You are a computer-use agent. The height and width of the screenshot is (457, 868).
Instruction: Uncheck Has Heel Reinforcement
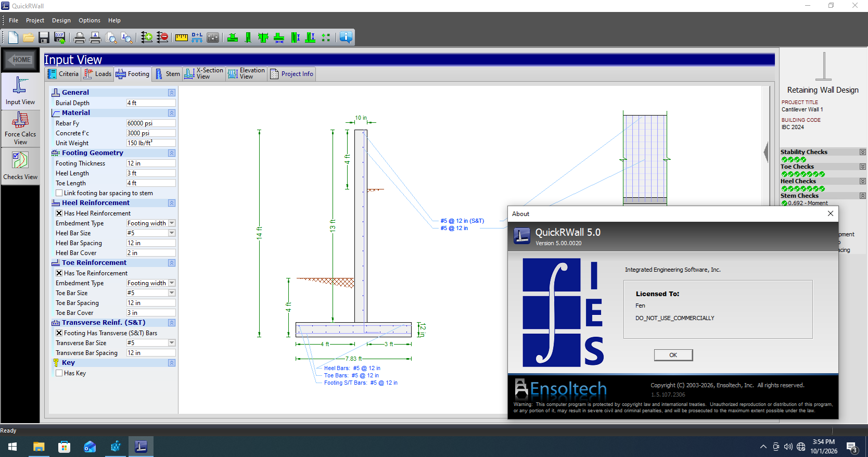click(x=59, y=213)
